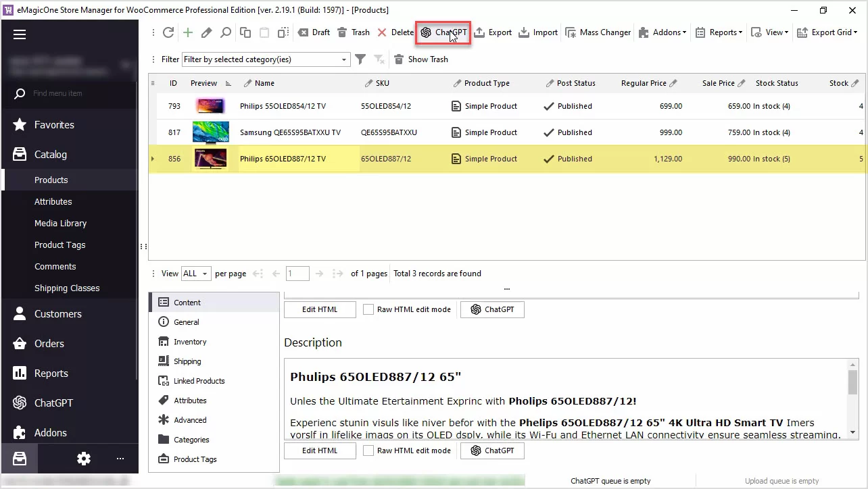Click the settings gear at sidebar bottom
Image resolution: width=868 pixels, height=489 pixels.
tap(84, 459)
